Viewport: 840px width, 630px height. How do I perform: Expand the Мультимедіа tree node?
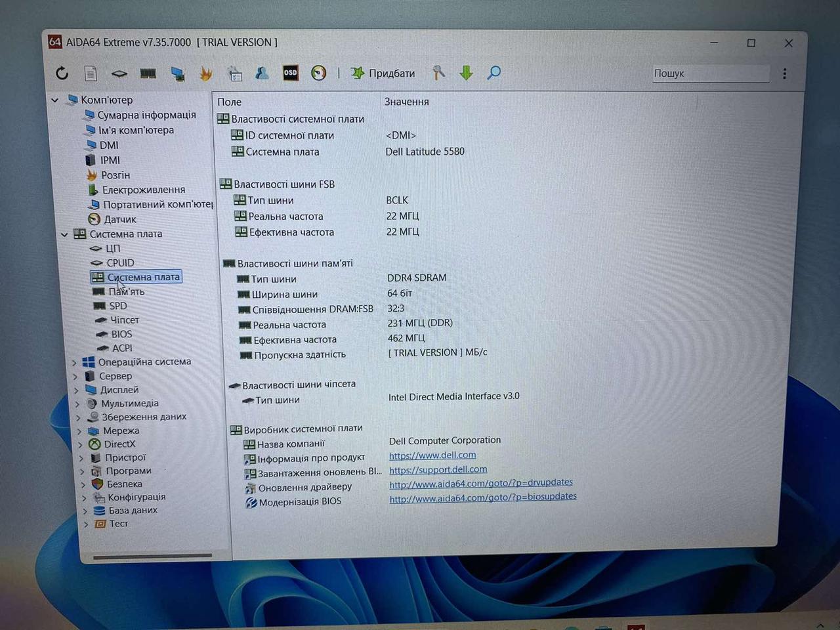pos(77,404)
